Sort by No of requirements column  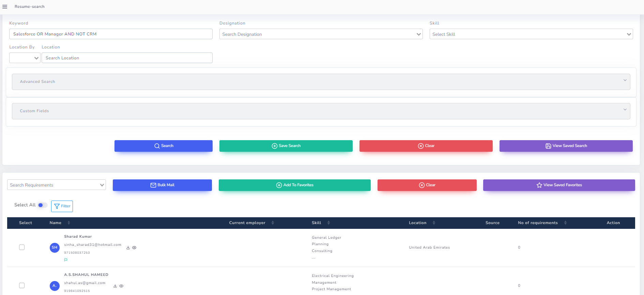coord(565,223)
